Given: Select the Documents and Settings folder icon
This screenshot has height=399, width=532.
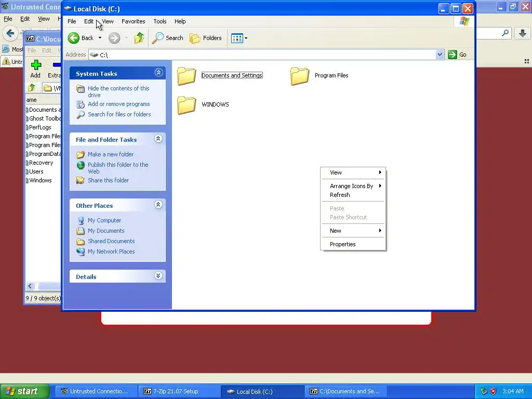Looking at the screenshot, I should (x=187, y=76).
